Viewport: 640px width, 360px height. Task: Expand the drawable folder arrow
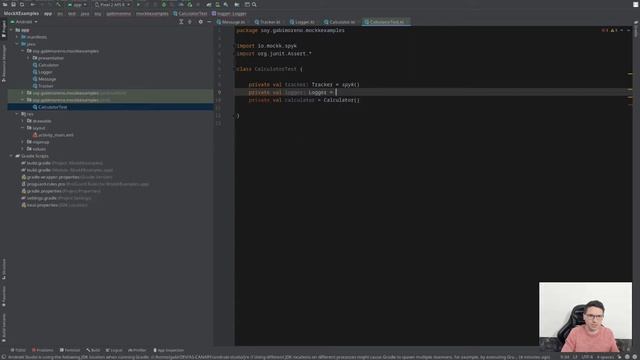pyautogui.click(x=23, y=121)
